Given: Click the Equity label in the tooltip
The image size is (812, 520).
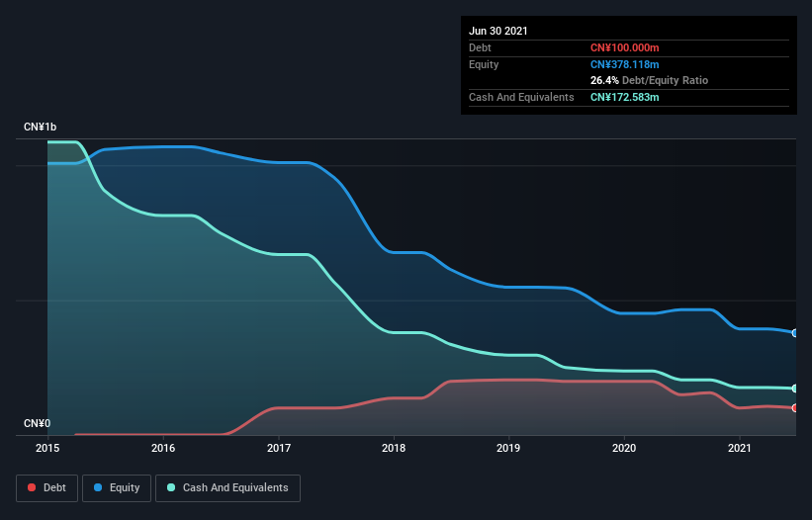Looking at the screenshot, I should tap(484, 64).
